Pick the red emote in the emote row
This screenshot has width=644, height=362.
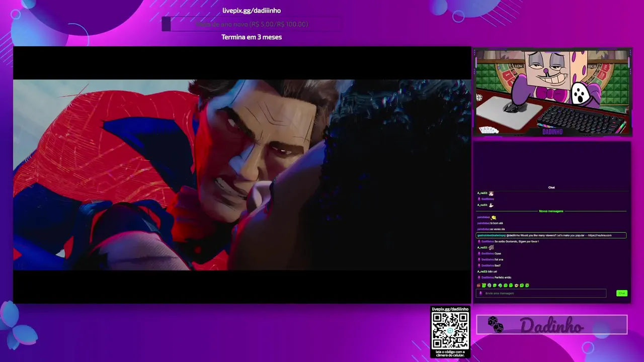[x=478, y=286]
